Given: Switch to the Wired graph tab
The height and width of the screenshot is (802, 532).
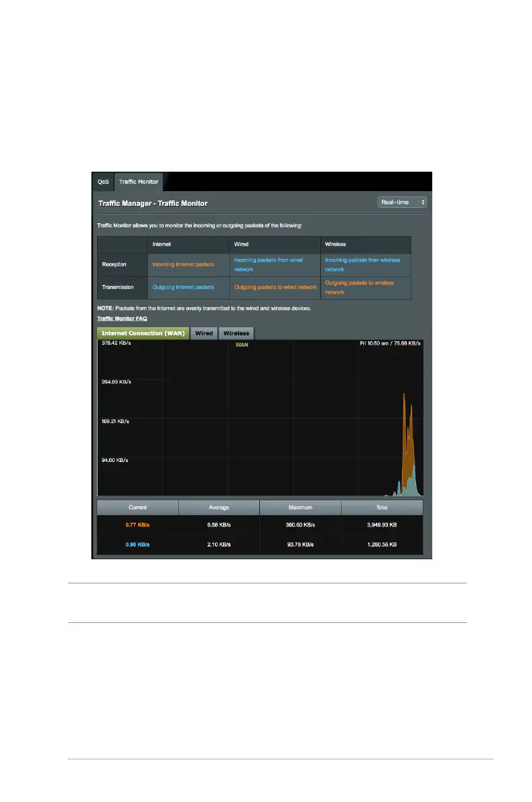Looking at the screenshot, I should [204, 333].
